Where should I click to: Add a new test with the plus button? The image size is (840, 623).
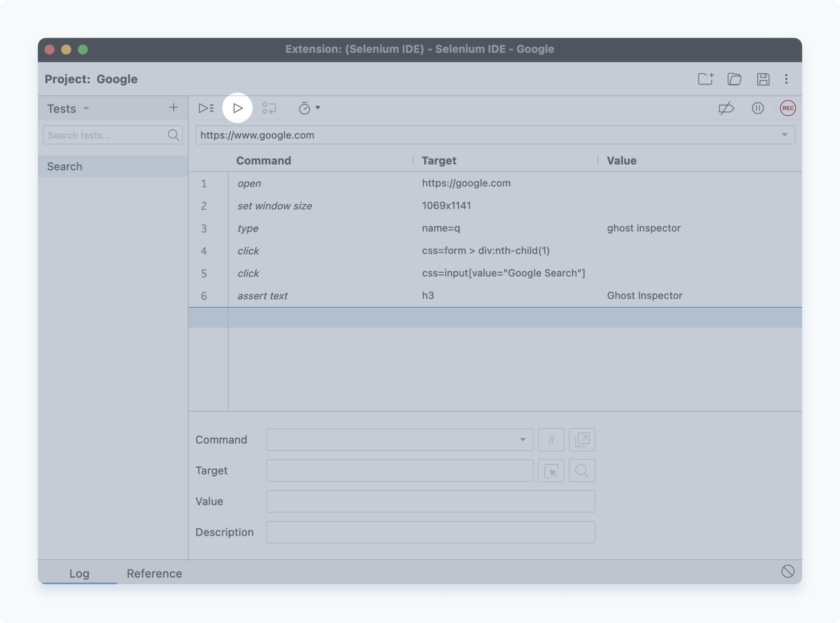click(174, 108)
